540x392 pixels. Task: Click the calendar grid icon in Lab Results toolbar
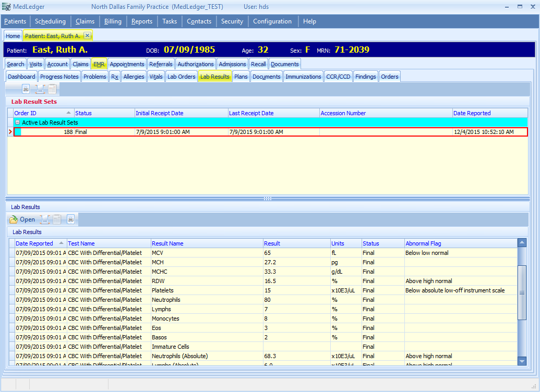point(57,219)
